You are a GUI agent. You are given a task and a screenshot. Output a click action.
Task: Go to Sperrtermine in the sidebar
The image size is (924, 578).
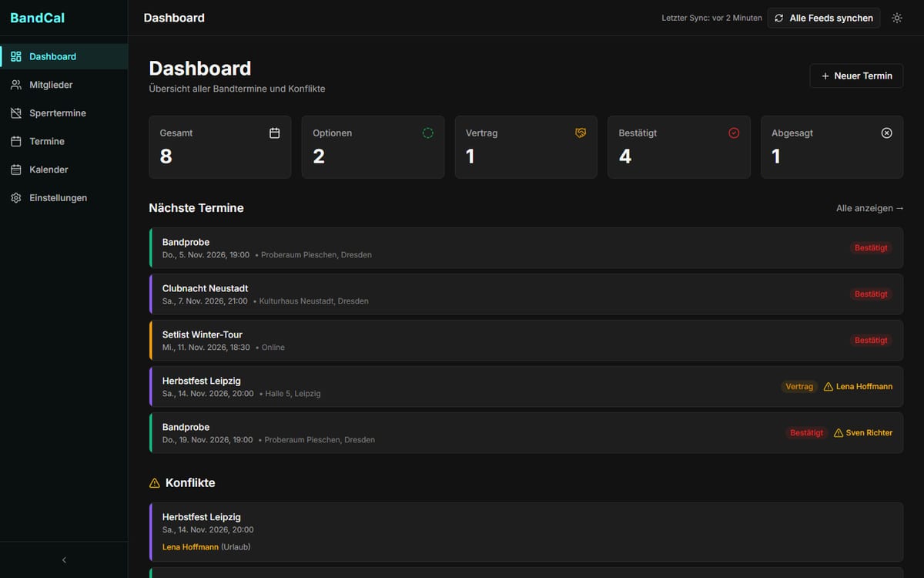click(x=64, y=113)
